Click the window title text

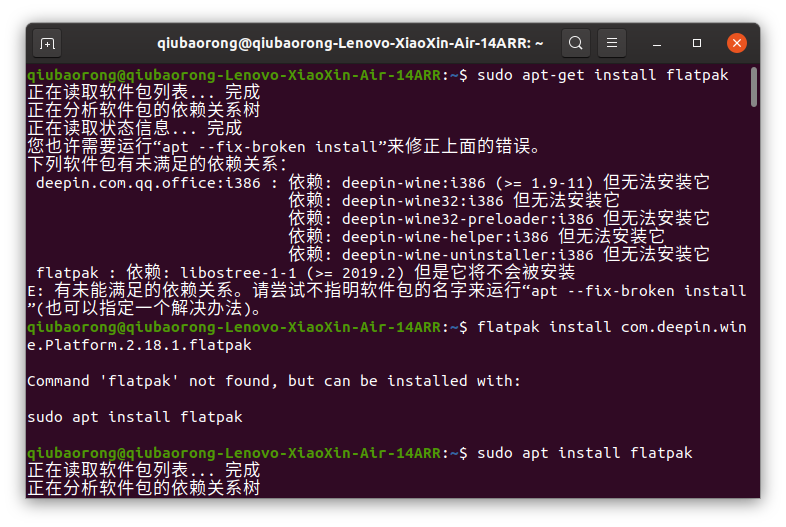pos(350,44)
